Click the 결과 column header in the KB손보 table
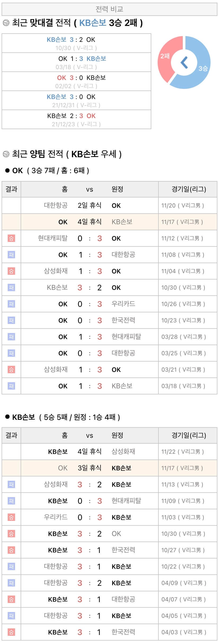Screen dimensions: 219x644 click(11, 435)
